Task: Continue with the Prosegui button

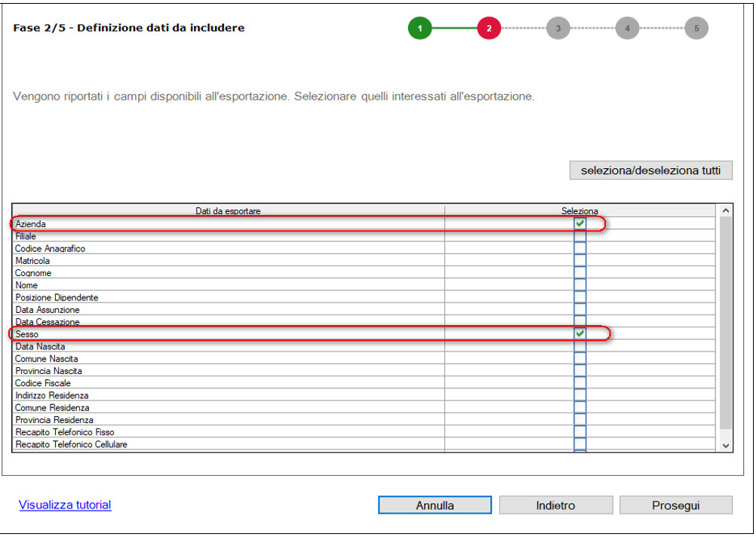Action: 676,505
